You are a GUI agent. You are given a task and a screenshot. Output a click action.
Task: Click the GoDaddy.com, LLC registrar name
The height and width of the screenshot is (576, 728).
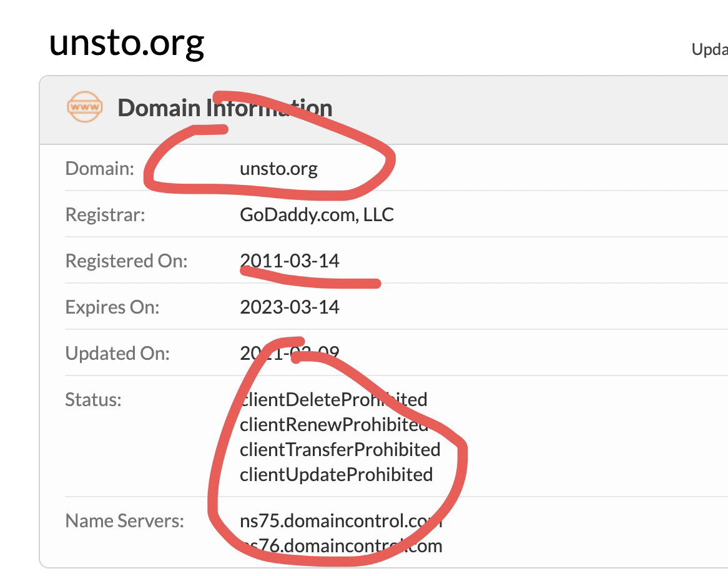click(x=317, y=215)
